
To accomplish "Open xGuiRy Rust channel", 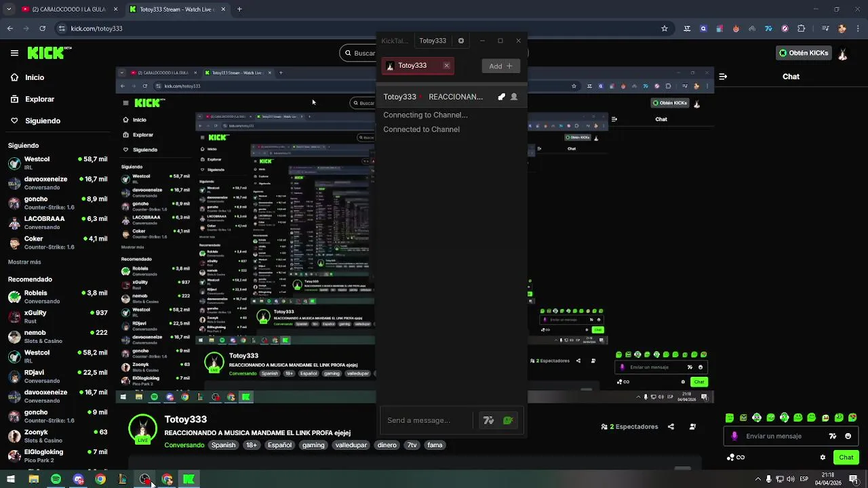I will tap(58, 317).
